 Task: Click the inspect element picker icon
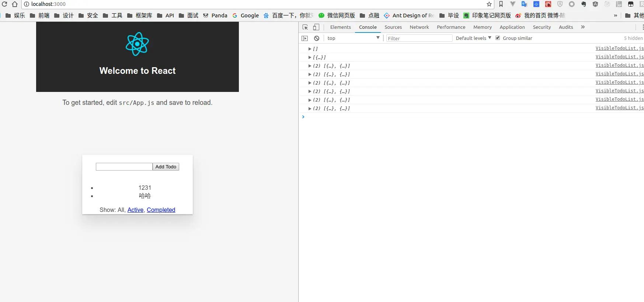[305, 27]
